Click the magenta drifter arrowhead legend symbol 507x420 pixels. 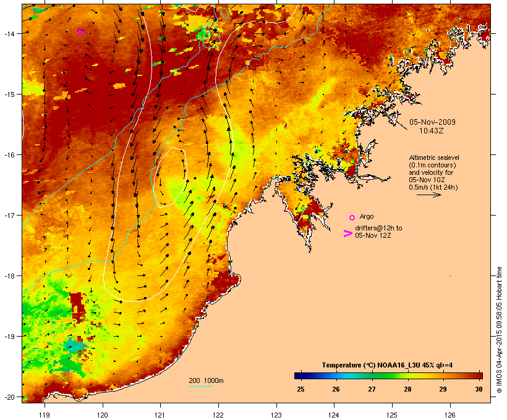tap(347, 233)
